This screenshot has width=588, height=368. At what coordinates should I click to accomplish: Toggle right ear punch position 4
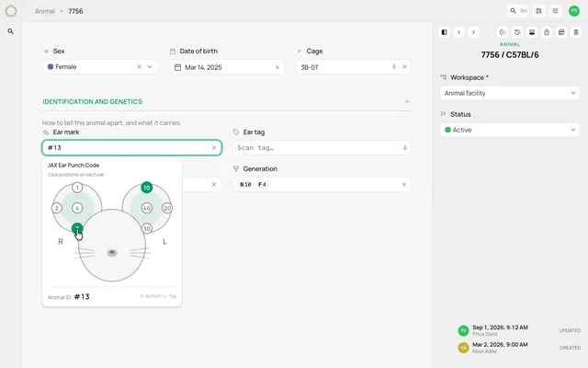[77, 208]
